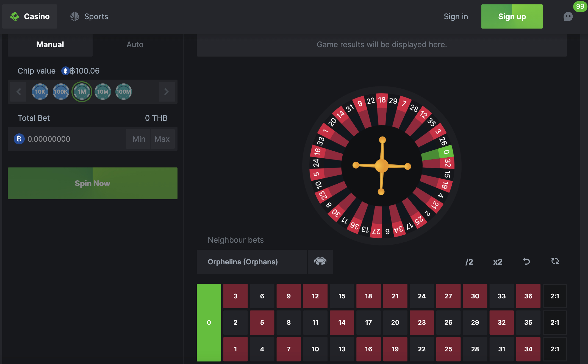The width and height of the screenshot is (588, 364).
Task: Place chip on black 17
Action: click(x=368, y=323)
